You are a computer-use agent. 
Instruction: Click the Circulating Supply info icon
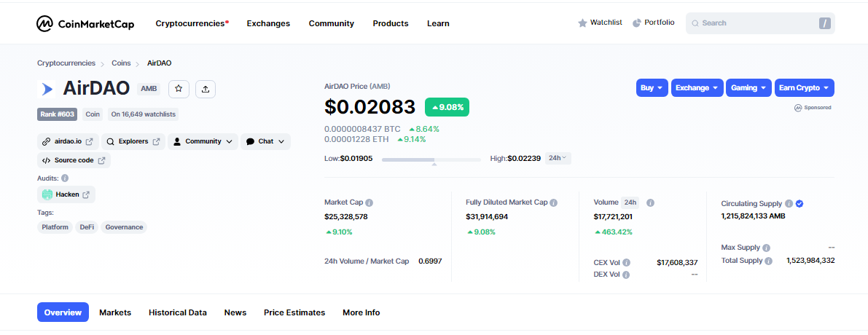pos(789,203)
